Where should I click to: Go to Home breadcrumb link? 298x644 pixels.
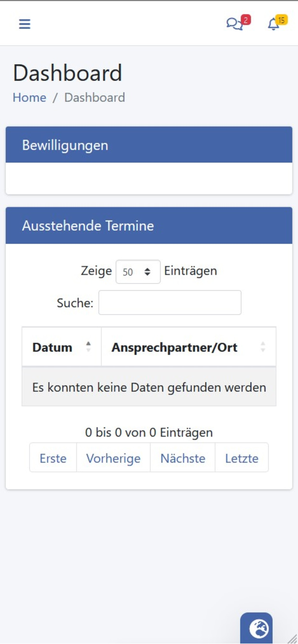coord(30,97)
